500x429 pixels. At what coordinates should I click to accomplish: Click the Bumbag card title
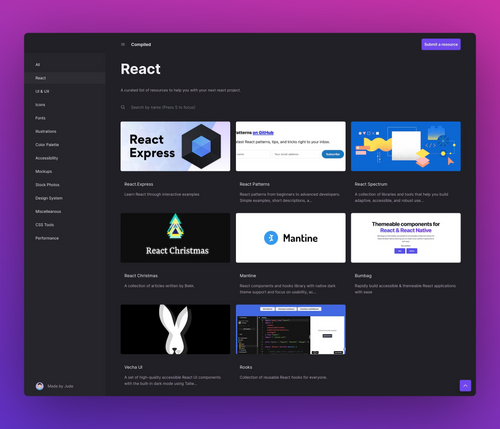click(x=363, y=276)
